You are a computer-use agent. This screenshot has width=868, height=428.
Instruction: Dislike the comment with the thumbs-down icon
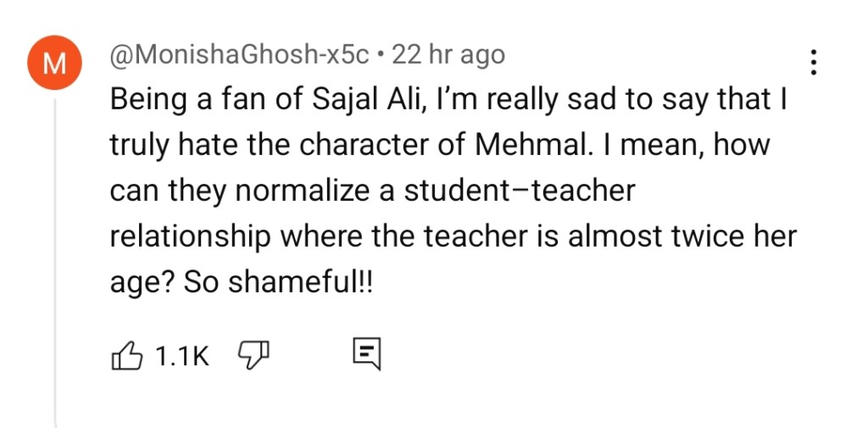click(252, 355)
